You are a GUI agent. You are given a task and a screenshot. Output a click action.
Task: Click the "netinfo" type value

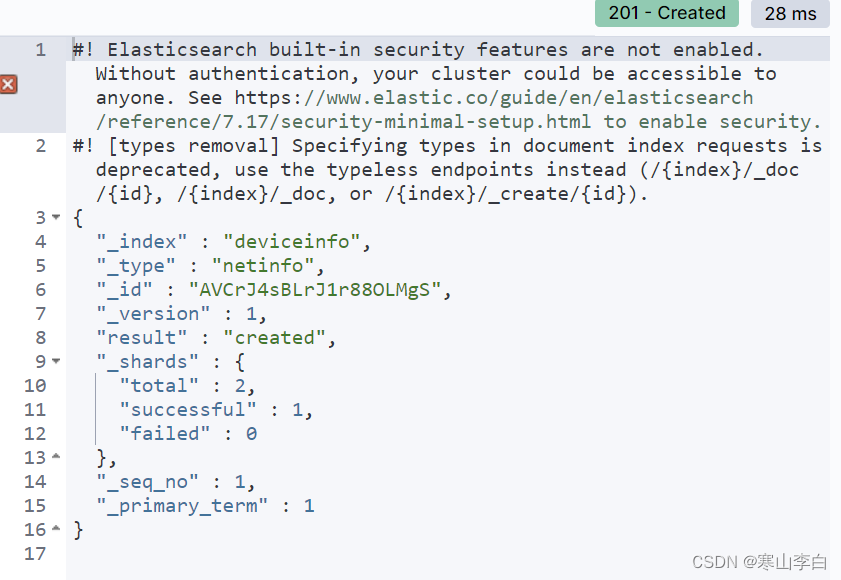[x=263, y=266]
